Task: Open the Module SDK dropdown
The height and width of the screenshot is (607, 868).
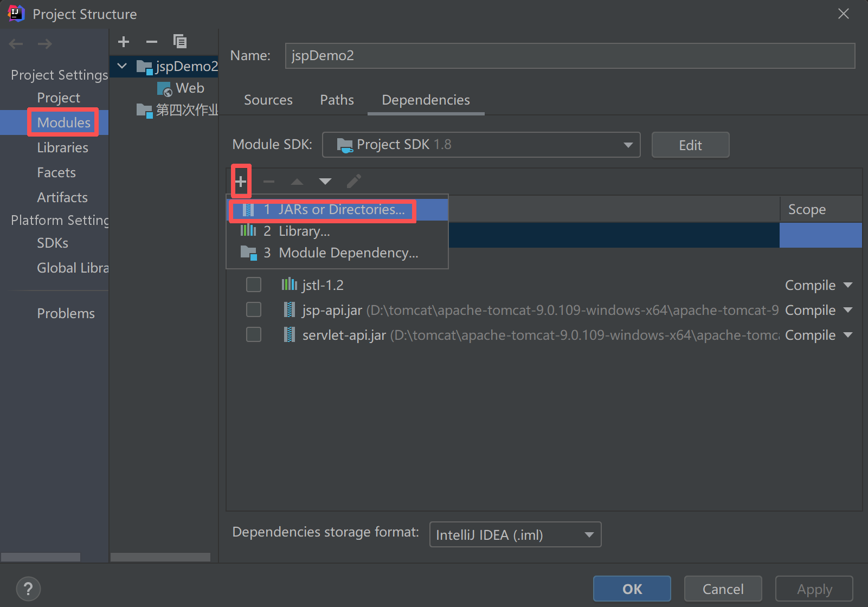Action: tap(481, 145)
